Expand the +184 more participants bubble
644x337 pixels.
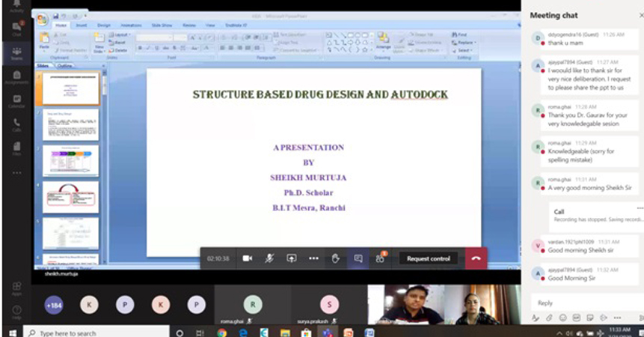pos(54,306)
